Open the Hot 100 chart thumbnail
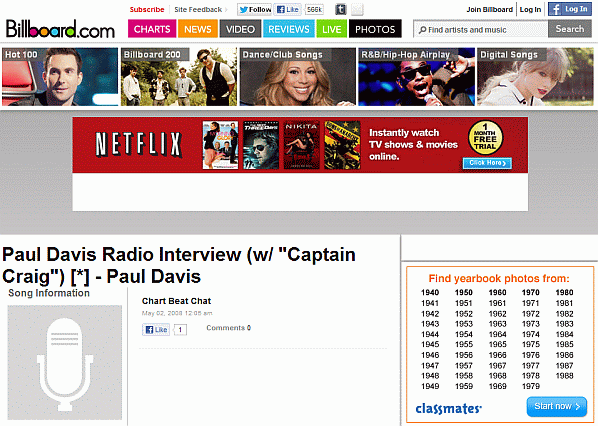Image resolution: width=598 pixels, height=426 pixels. tap(60, 77)
